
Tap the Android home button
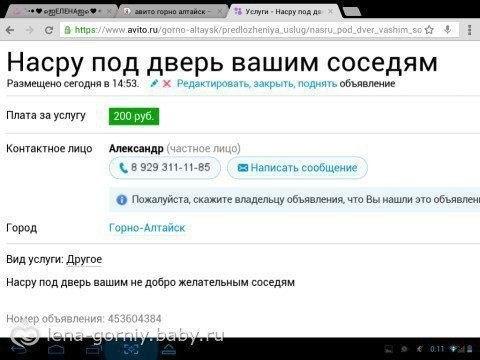coord(56,349)
